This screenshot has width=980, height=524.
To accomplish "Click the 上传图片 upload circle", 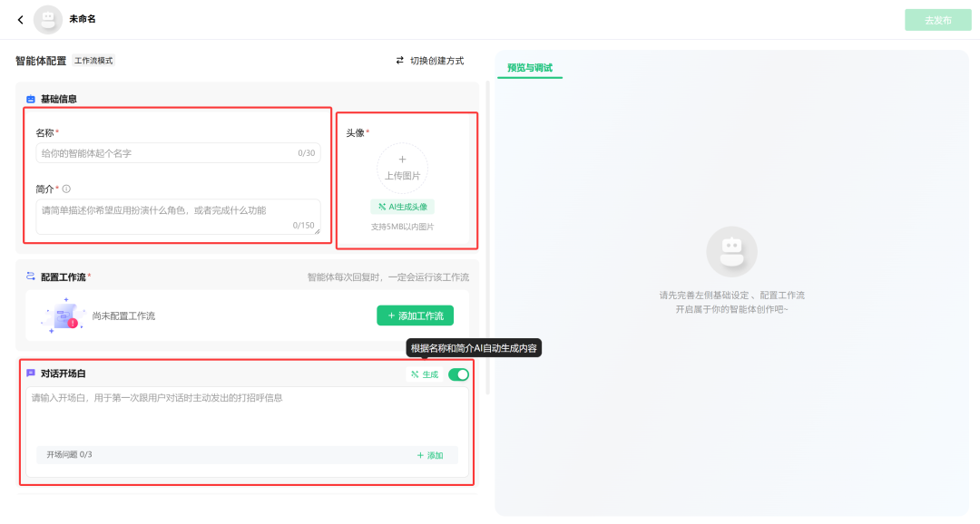I will coord(402,168).
